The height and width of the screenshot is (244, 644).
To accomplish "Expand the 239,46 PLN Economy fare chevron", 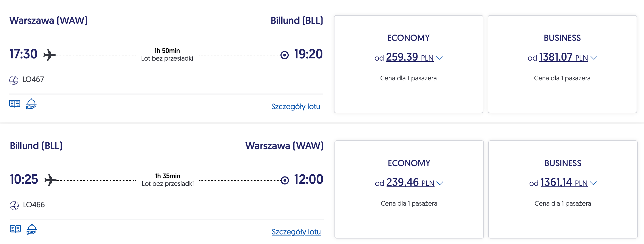I will (x=440, y=183).
